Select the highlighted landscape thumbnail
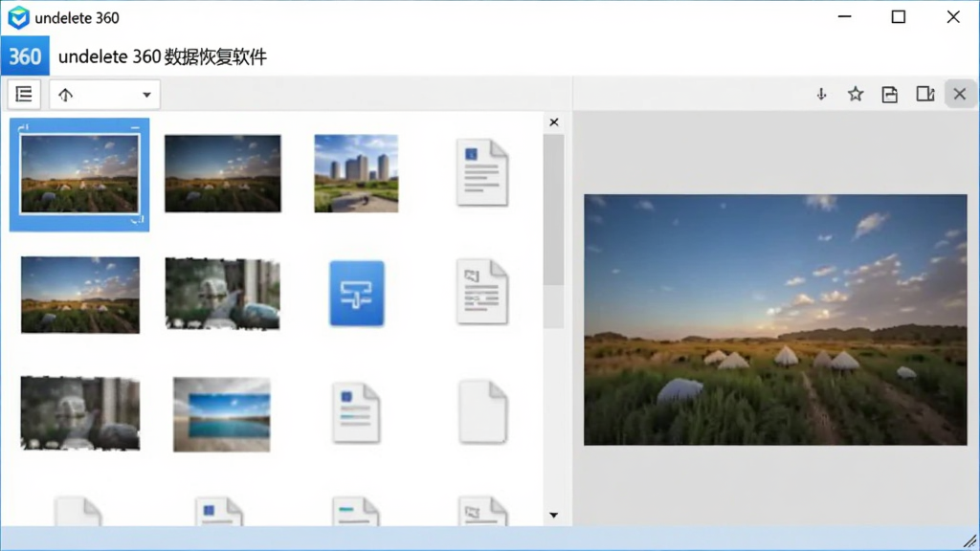Viewport: 980px width, 551px height. [x=79, y=174]
